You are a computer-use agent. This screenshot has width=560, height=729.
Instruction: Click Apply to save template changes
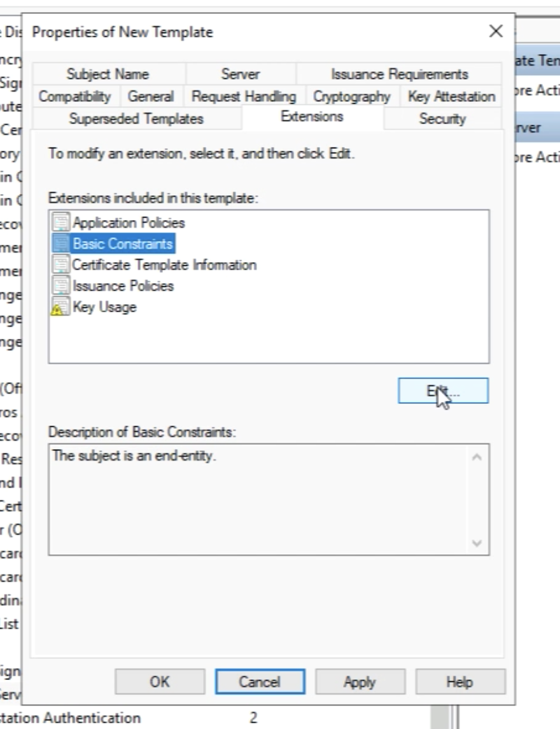[x=360, y=682]
